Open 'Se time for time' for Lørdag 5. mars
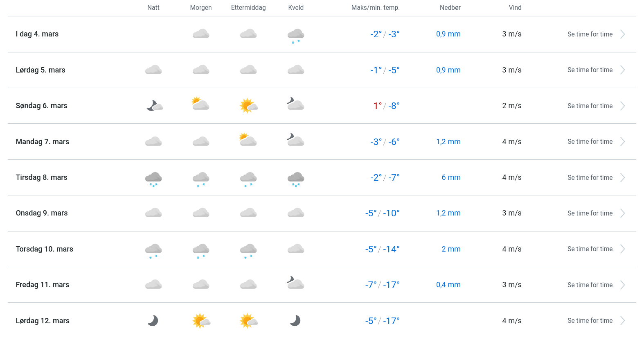Image resolution: width=644 pixels, height=338 pixels. (590, 70)
